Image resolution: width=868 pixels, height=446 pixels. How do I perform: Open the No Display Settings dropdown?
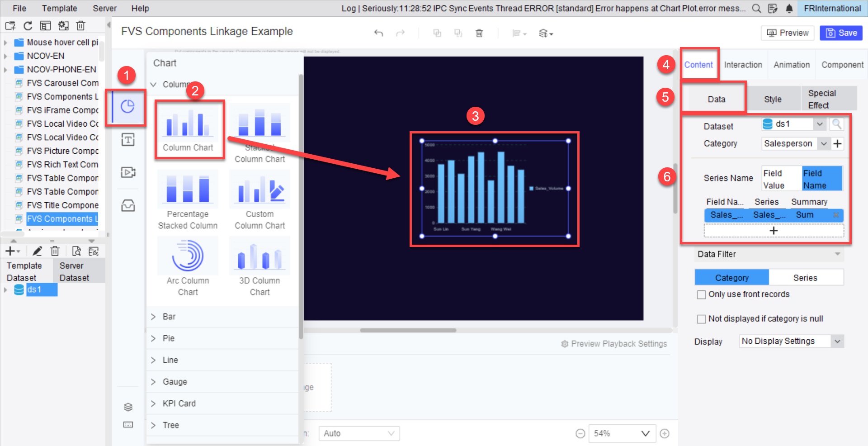pyautogui.click(x=791, y=341)
